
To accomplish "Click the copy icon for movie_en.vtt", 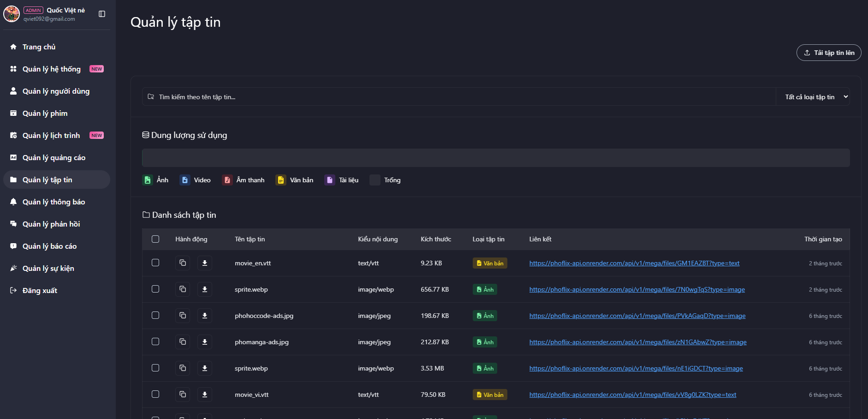I will [x=183, y=263].
